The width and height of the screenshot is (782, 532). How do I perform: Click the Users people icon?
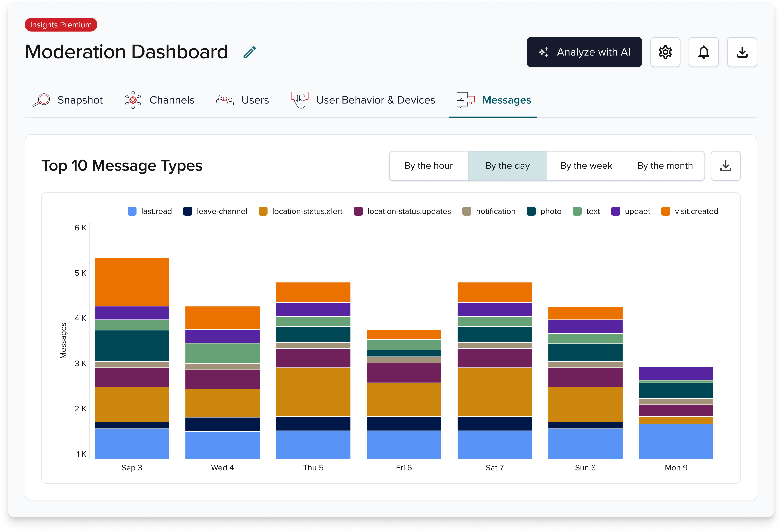pyautogui.click(x=225, y=100)
